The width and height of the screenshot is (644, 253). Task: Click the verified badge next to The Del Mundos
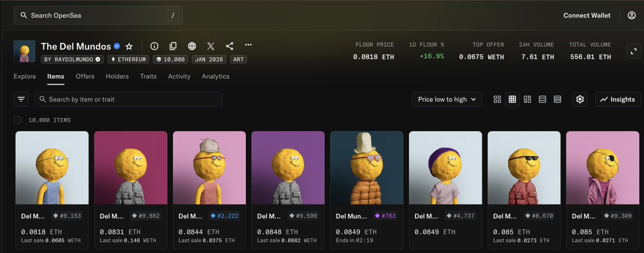116,46
